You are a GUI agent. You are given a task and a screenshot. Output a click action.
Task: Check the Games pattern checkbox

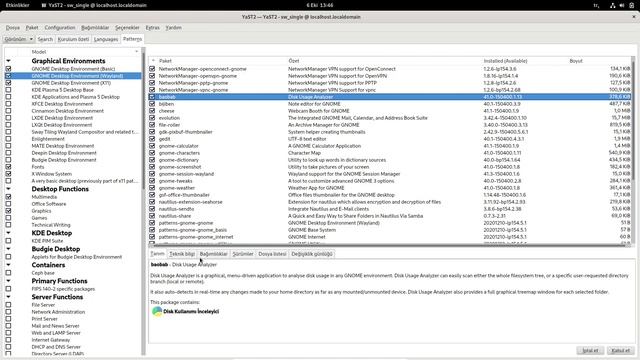coord(9,218)
